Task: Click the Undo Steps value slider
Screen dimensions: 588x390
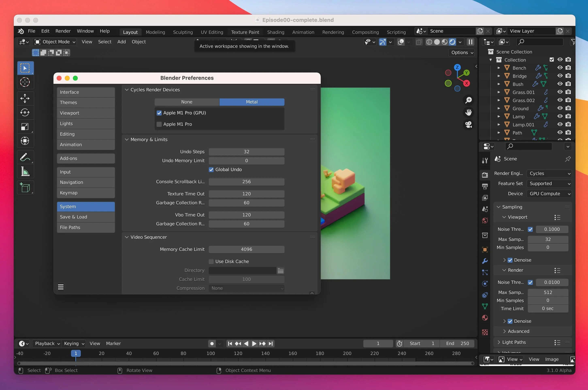Action: 246,152
